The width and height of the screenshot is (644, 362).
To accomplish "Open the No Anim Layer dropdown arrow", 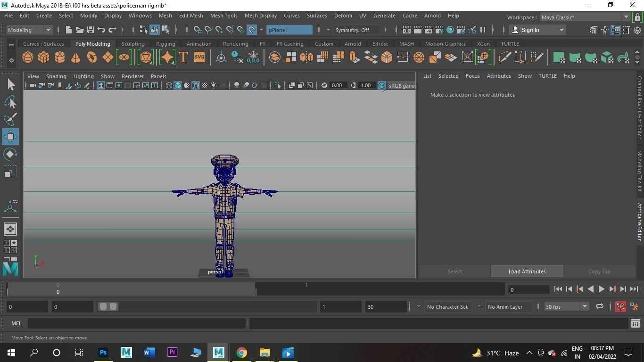I will point(479,306).
